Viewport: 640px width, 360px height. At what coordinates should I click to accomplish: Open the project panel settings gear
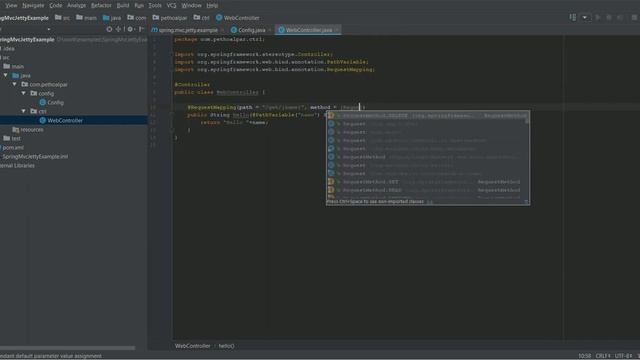(x=130, y=29)
